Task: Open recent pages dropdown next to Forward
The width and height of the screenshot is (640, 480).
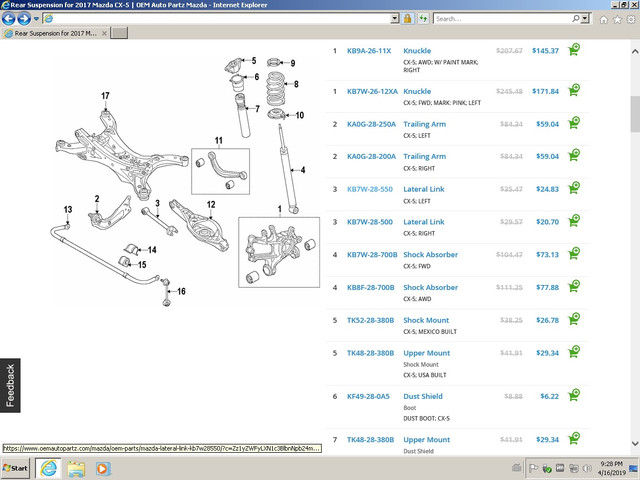Action: tap(36, 19)
